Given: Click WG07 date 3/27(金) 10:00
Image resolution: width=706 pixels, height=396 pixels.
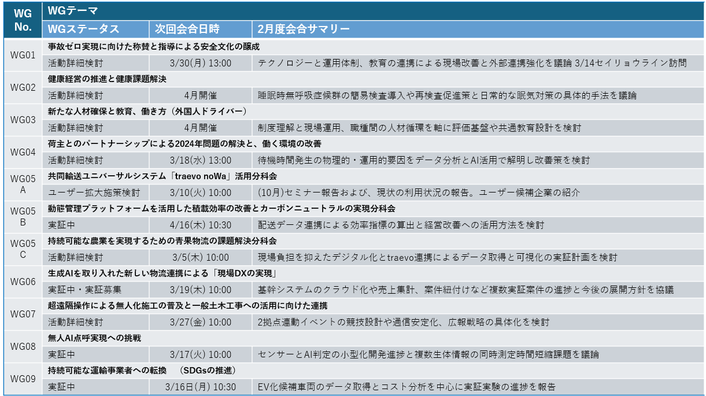Looking at the screenshot, I should [x=200, y=322].
